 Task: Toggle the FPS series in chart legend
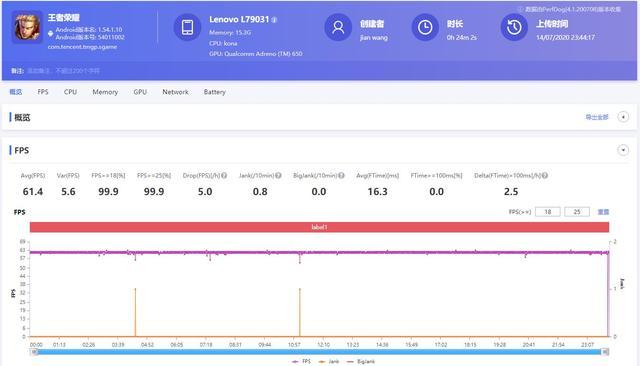[x=302, y=362]
